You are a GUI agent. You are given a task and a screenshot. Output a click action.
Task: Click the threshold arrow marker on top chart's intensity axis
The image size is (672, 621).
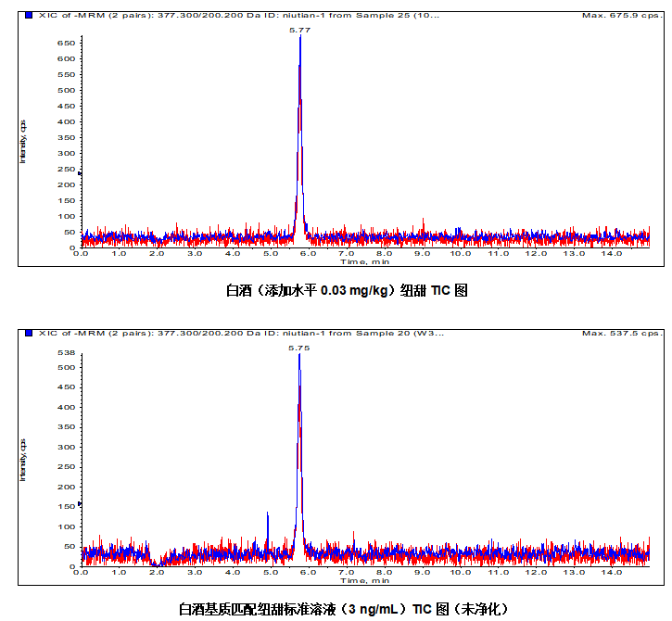[80, 173]
